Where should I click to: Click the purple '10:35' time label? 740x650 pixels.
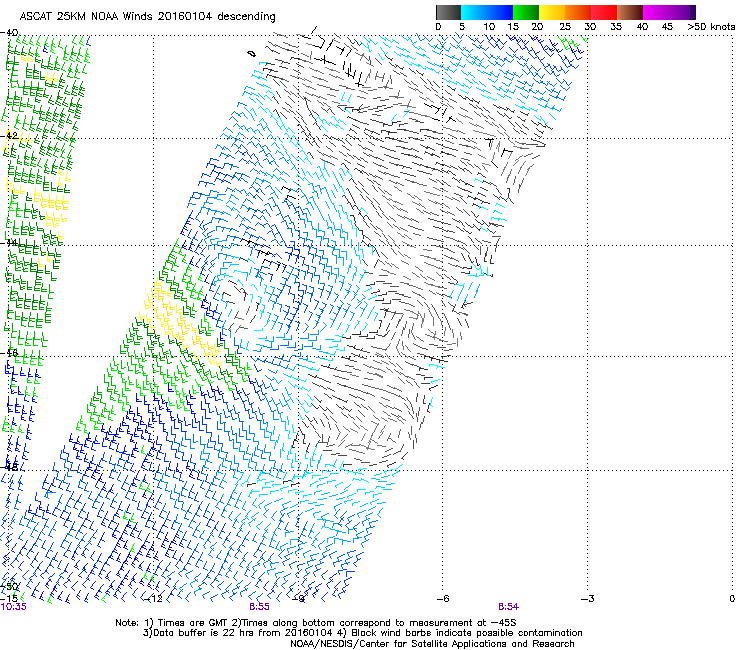click(14, 607)
